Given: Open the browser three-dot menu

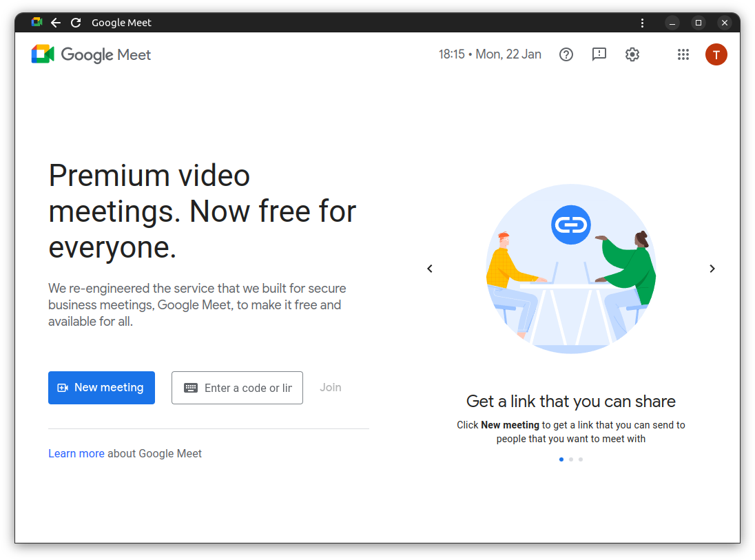Looking at the screenshot, I should pyautogui.click(x=642, y=22).
